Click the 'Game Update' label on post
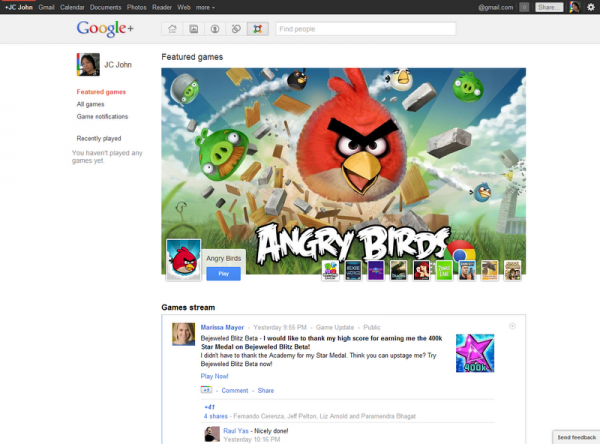600x444 pixels. pyautogui.click(x=335, y=327)
